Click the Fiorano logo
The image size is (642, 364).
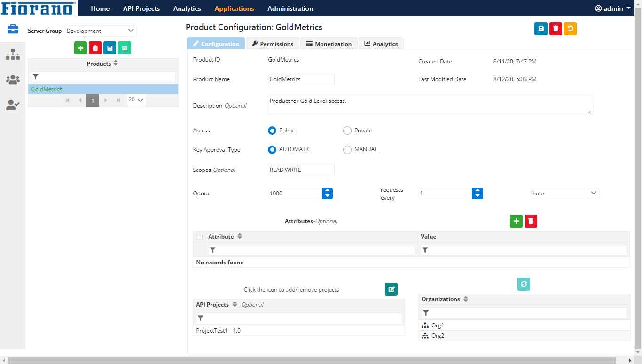pos(38,8)
